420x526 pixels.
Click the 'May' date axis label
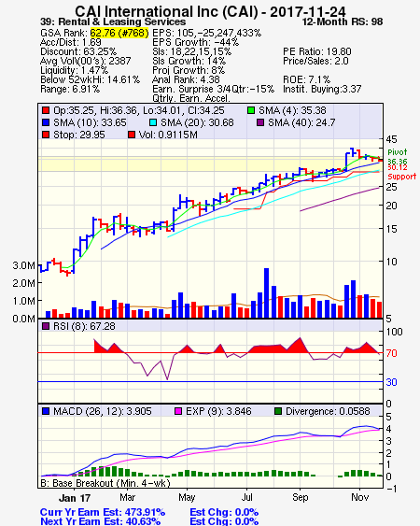(187, 497)
